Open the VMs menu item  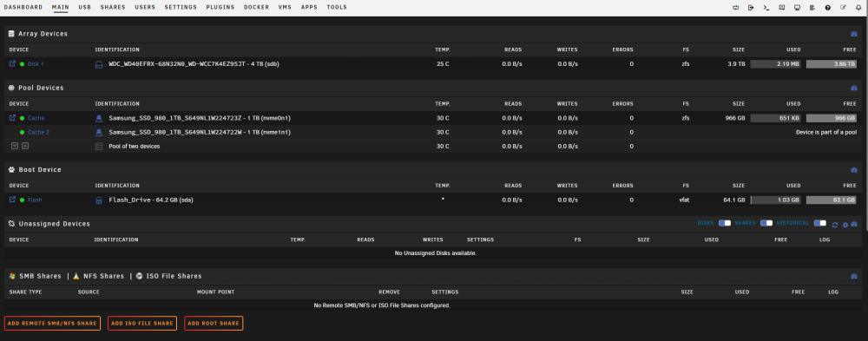click(x=285, y=7)
